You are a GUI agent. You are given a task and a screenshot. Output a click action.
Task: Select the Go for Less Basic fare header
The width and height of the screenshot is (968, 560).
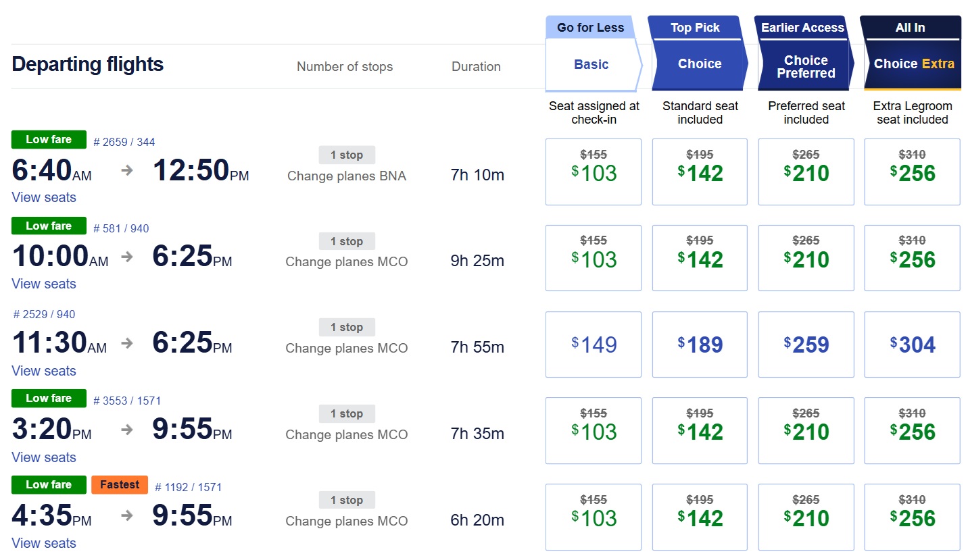tap(591, 63)
